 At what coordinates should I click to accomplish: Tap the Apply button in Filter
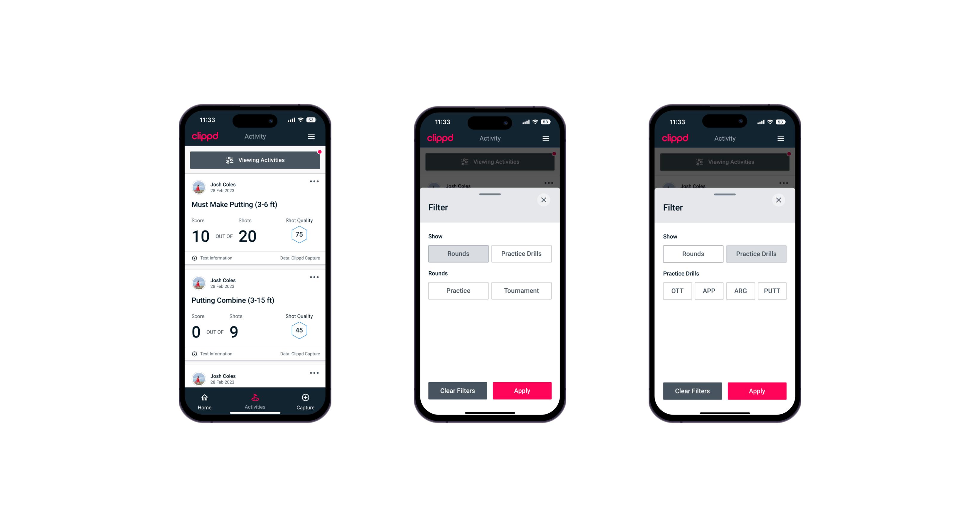522,390
